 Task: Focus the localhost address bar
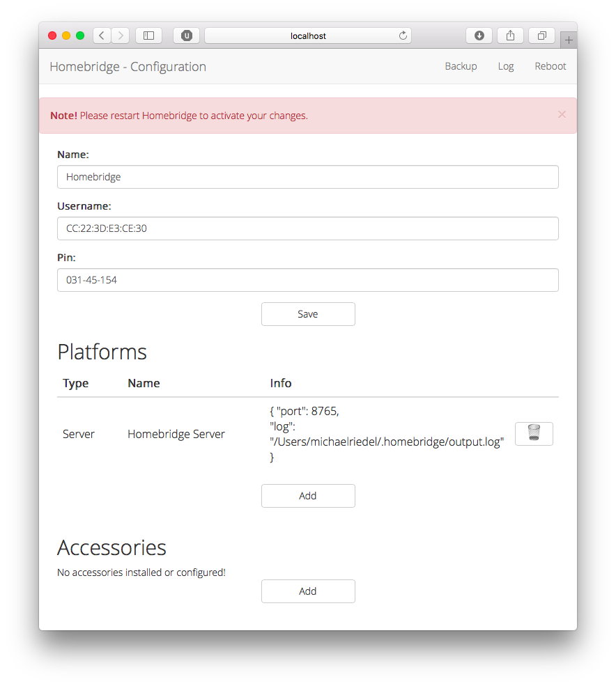click(308, 36)
